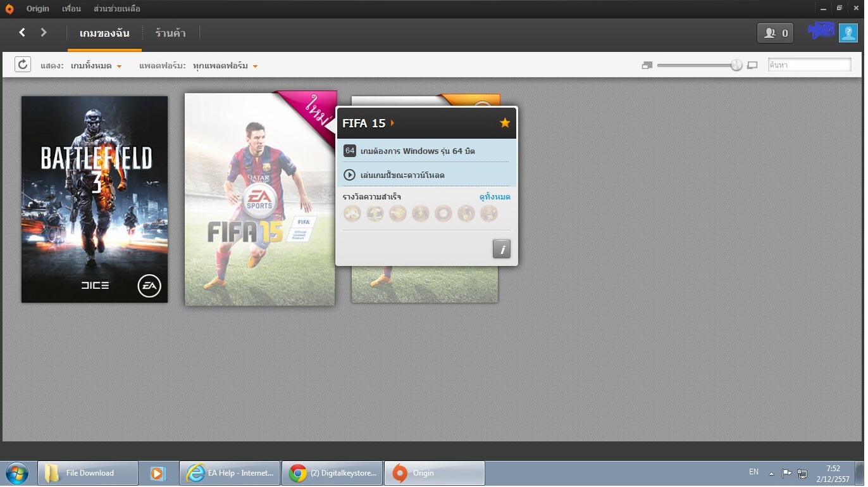
Task: Restore down the Origin window
Action: click(x=840, y=8)
